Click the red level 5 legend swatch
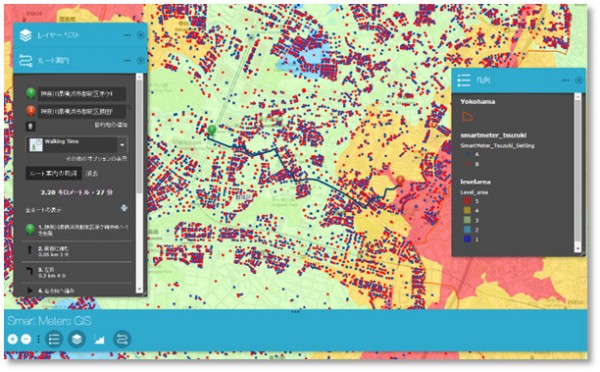 click(x=467, y=201)
